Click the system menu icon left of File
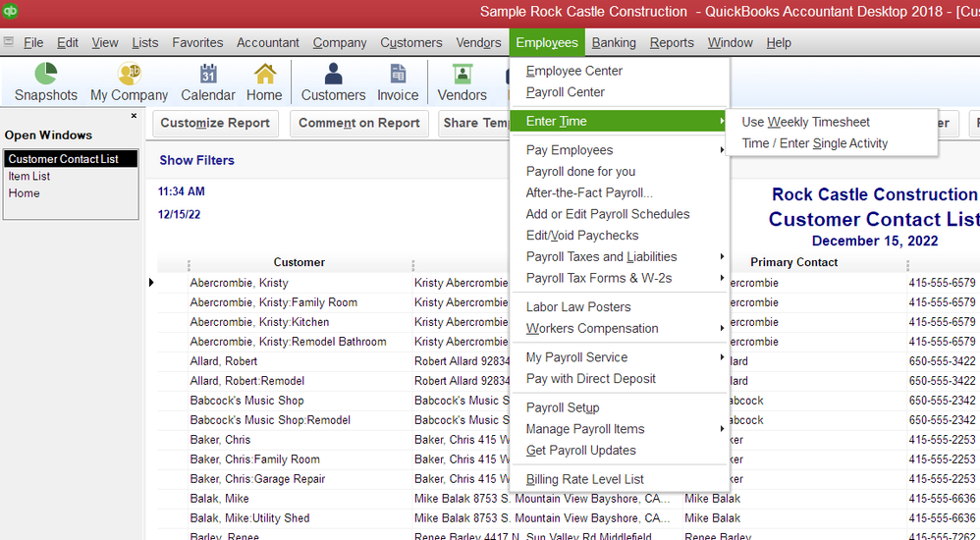This screenshot has width=980, height=540. (8, 42)
